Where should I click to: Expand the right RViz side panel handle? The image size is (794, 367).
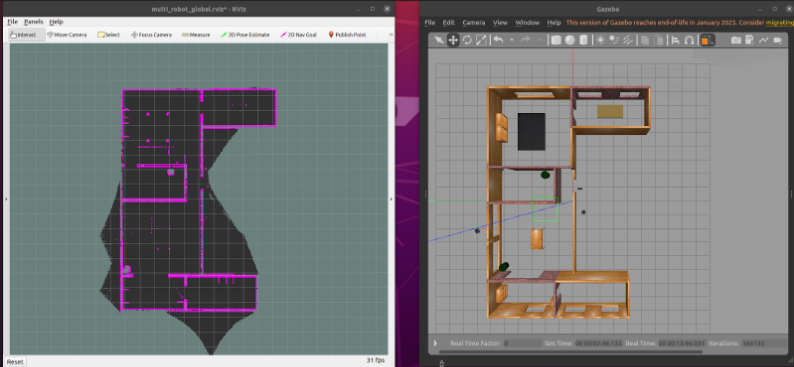coord(391,199)
